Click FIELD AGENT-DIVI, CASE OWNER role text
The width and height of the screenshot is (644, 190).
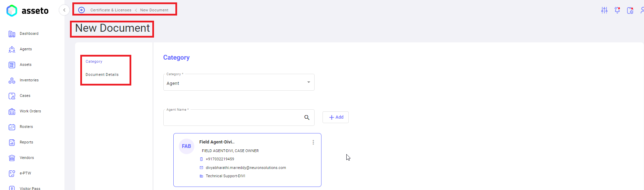point(230,151)
